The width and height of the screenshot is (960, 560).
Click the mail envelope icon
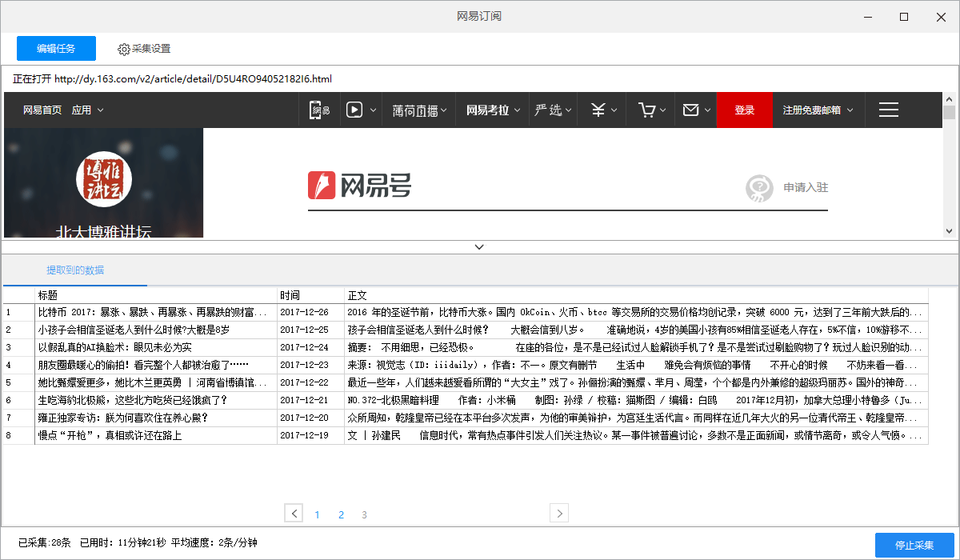[691, 110]
